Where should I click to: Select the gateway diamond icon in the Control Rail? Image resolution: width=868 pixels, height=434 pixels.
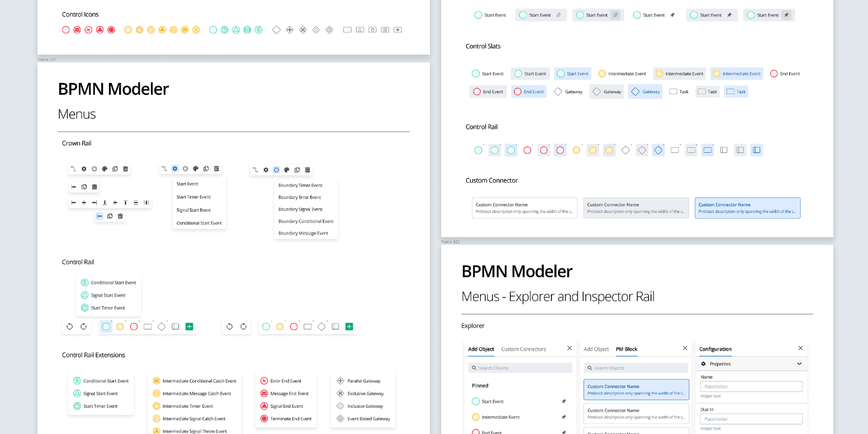[161, 326]
